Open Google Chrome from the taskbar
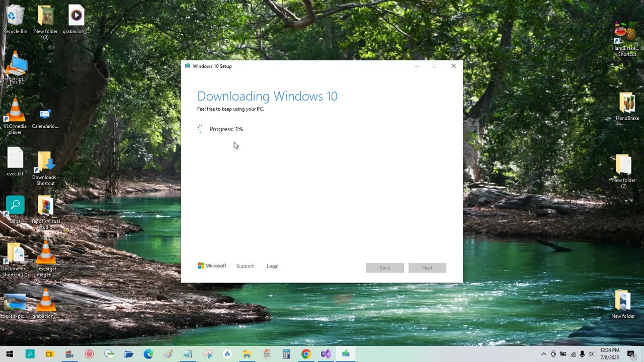The height and width of the screenshot is (362, 644). pyautogui.click(x=306, y=354)
